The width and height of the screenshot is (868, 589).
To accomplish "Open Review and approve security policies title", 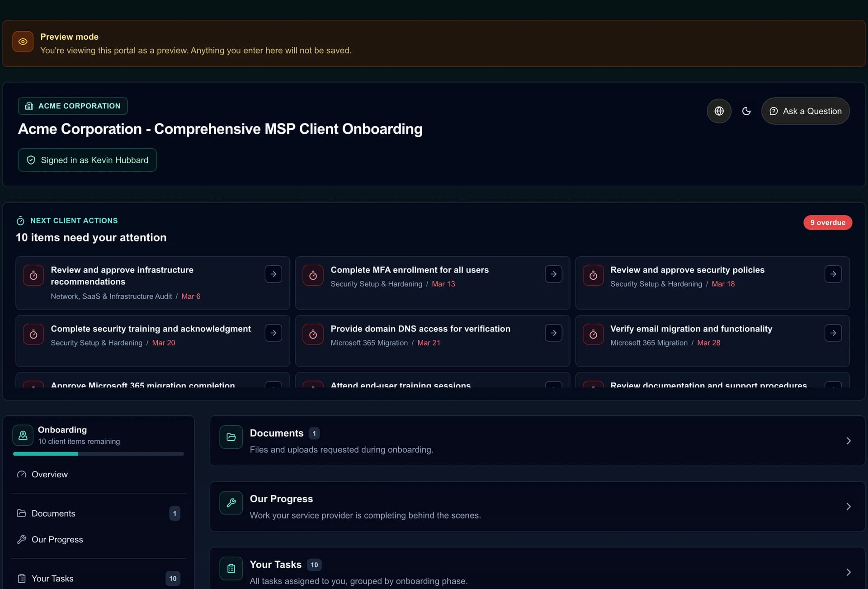I will [687, 270].
